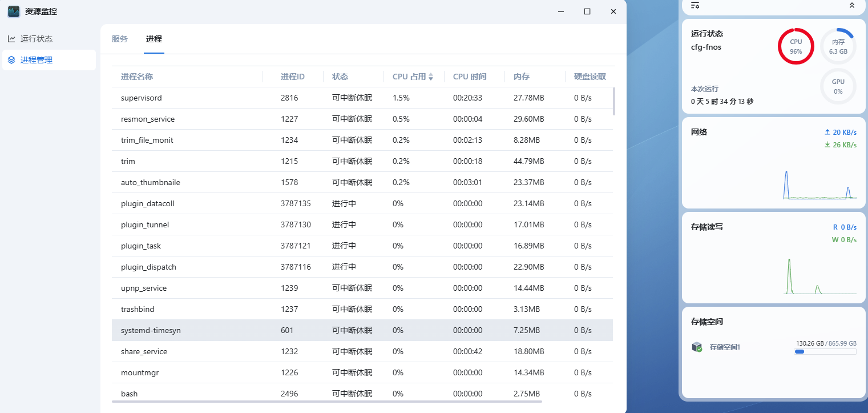
Task: Sort by the CPU 时间 column header
Action: (x=470, y=77)
